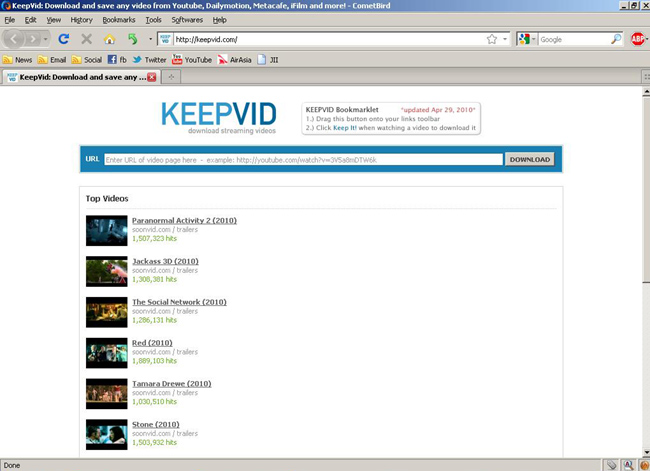Open the Email feed bookmark
The image size is (650, 471).
(52, 60)
